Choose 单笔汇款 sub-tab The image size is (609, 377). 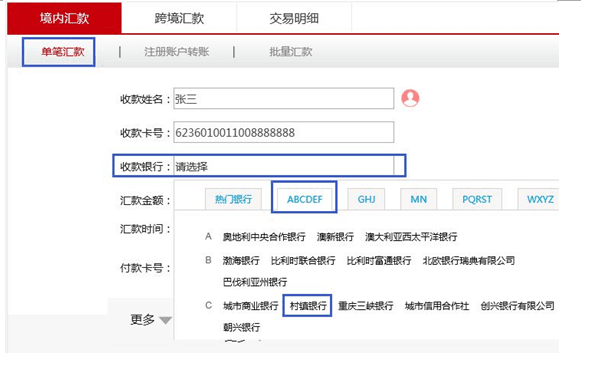[63, 52]
